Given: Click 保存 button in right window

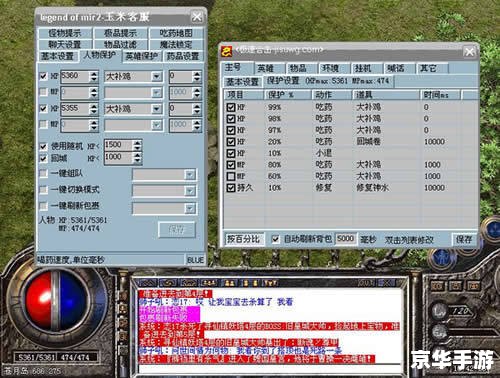Looking at the screenshot, I should [x=464, y=239].
